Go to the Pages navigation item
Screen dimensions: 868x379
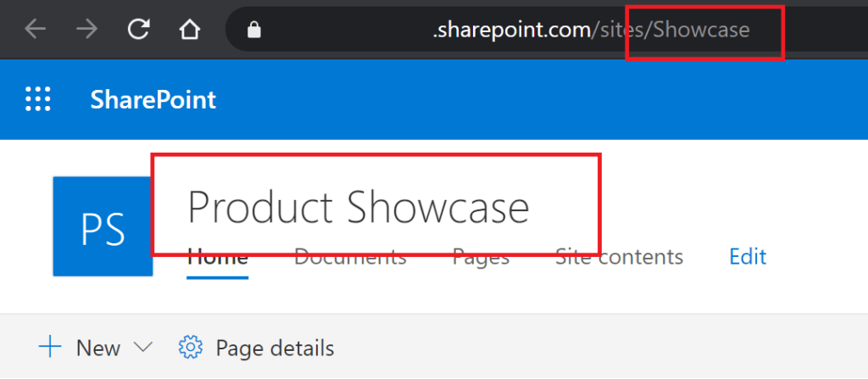[x=481, y=257]
